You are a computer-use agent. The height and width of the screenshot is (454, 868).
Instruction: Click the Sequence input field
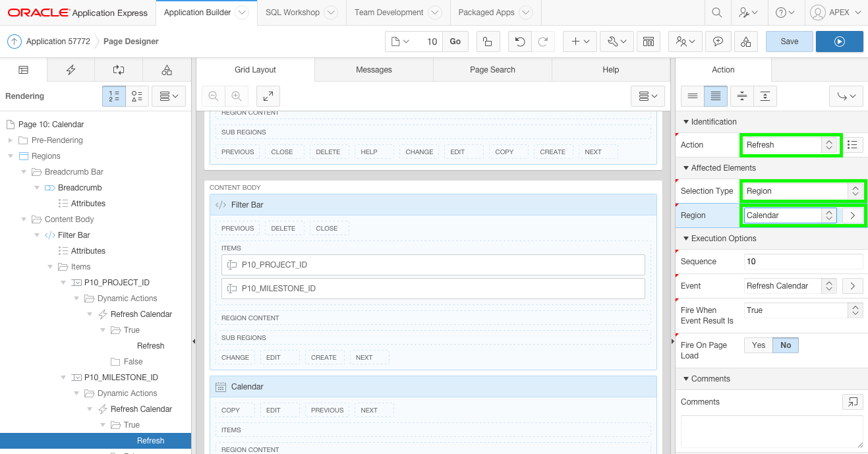[x=803, y=262]
